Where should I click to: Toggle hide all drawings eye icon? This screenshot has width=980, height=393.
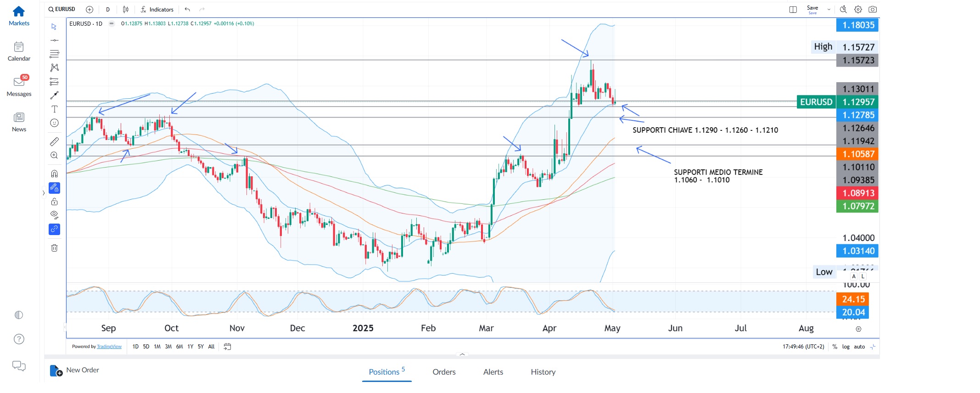pos(54,215)
